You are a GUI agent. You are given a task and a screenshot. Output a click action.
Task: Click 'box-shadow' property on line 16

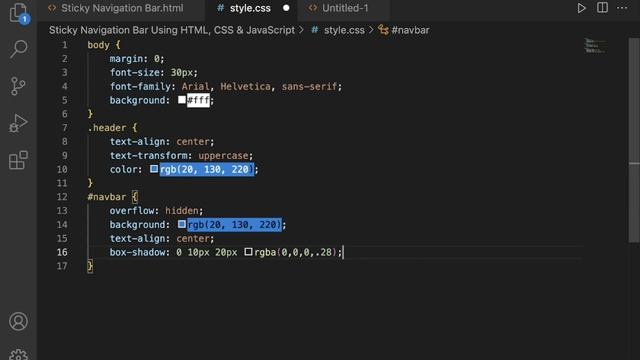coord(137,252)
